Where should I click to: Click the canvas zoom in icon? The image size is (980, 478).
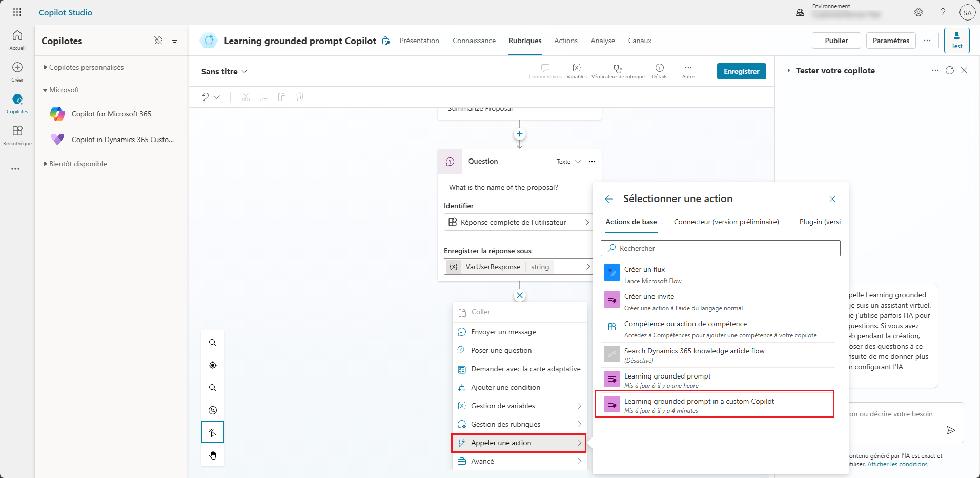pos(213,343)
